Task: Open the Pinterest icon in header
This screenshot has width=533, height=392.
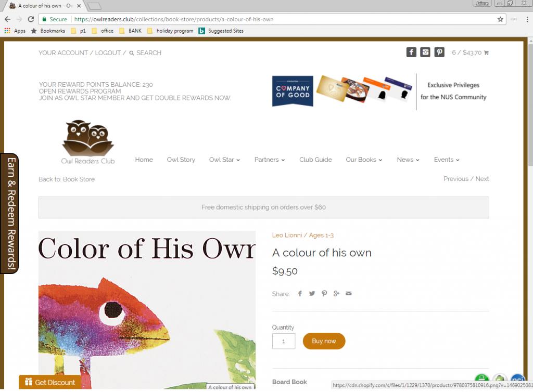Action: point(439,53)
